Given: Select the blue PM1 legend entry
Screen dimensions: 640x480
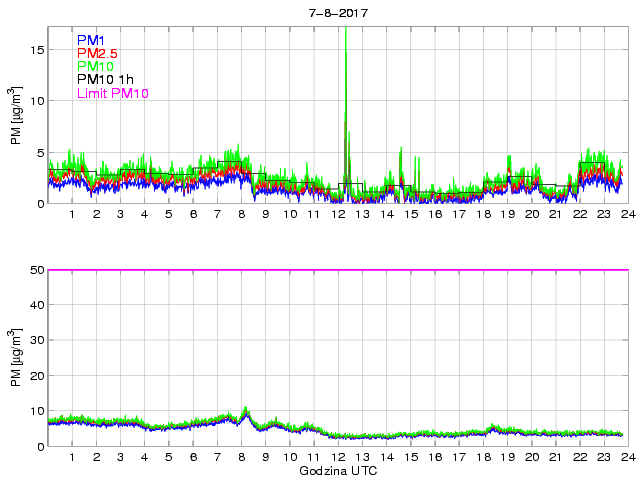Looking at the screenshot, I should click(90, 40).
